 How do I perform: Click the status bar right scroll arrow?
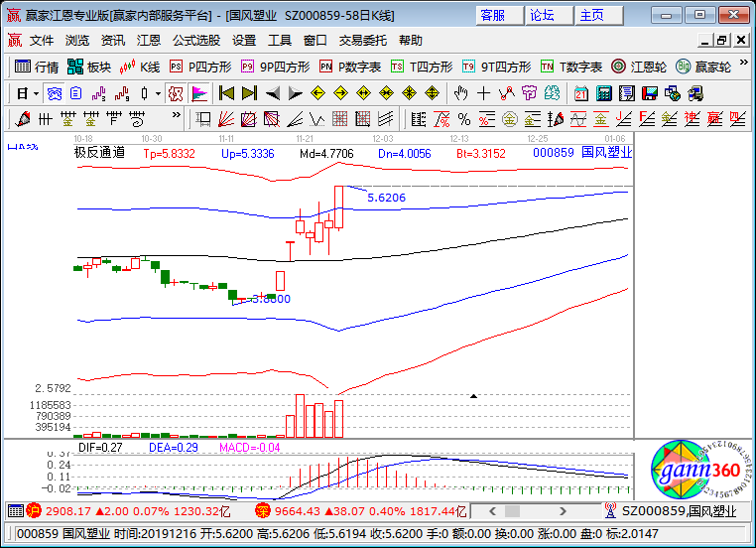pyautogui.click(x=563, y=511)
